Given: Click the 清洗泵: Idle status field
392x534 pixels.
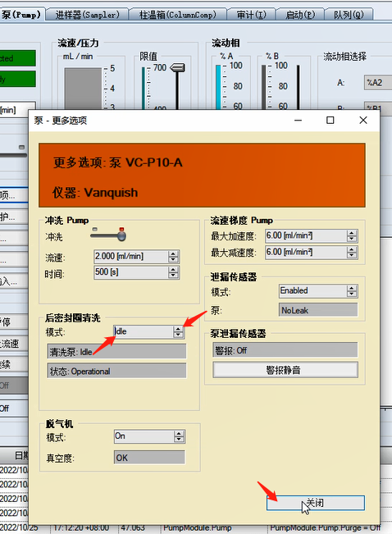Looking at the screenshot, I should coord(116,352).
